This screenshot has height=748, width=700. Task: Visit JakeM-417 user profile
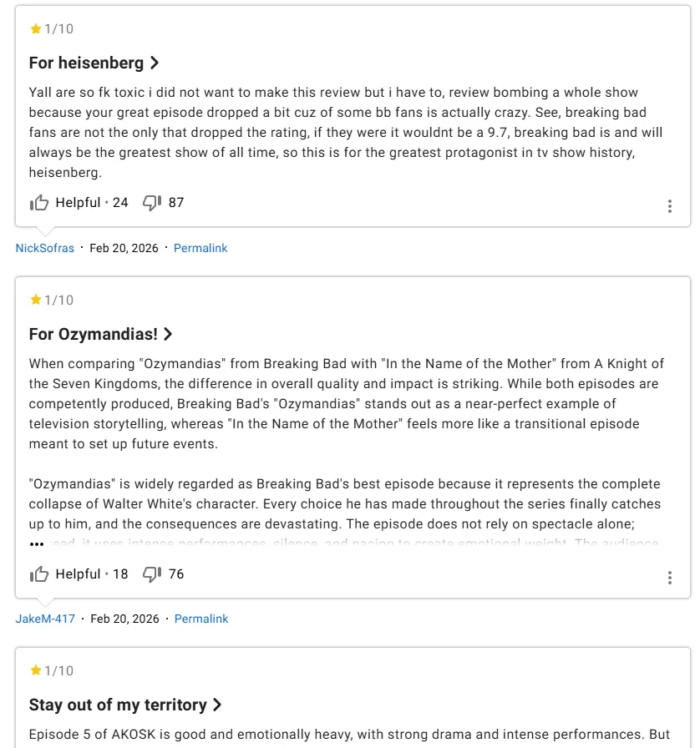[45, 619]
